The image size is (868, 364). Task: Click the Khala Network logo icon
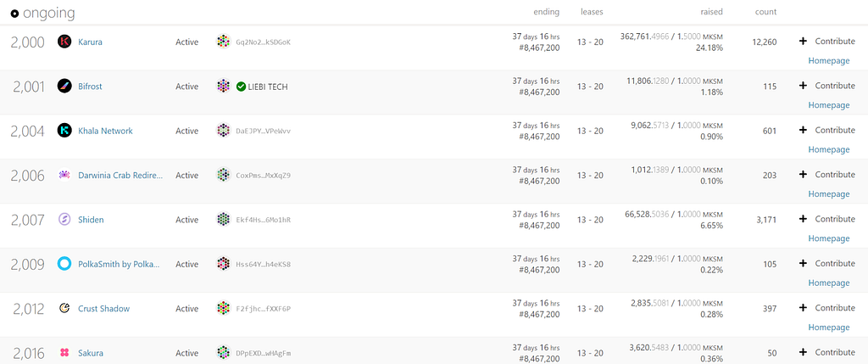(x=64, y=131)
